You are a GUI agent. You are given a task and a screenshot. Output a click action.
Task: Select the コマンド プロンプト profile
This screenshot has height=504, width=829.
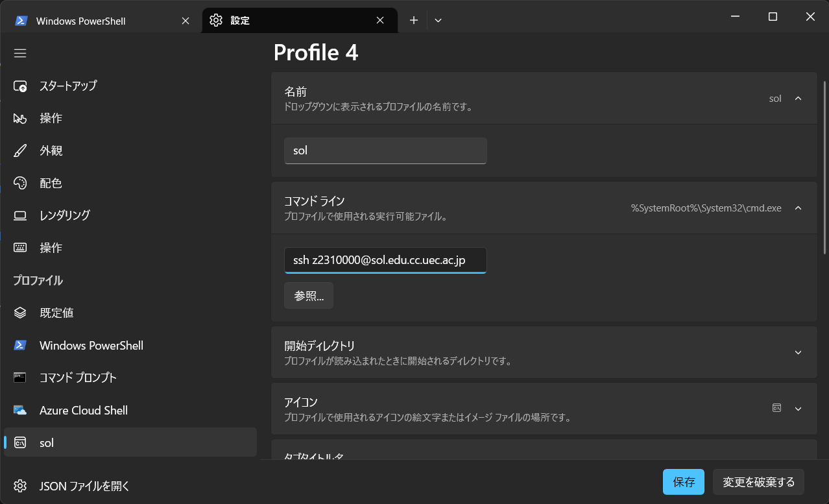click(78, 378)
